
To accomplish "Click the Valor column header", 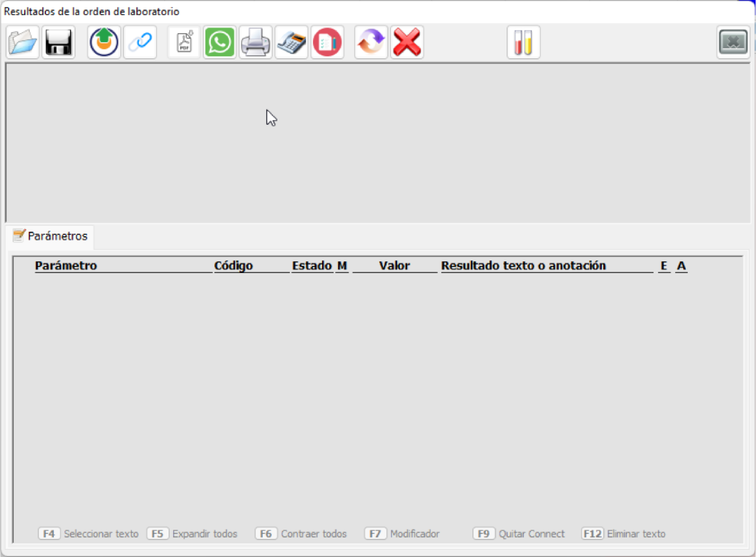I will [395, 266].
